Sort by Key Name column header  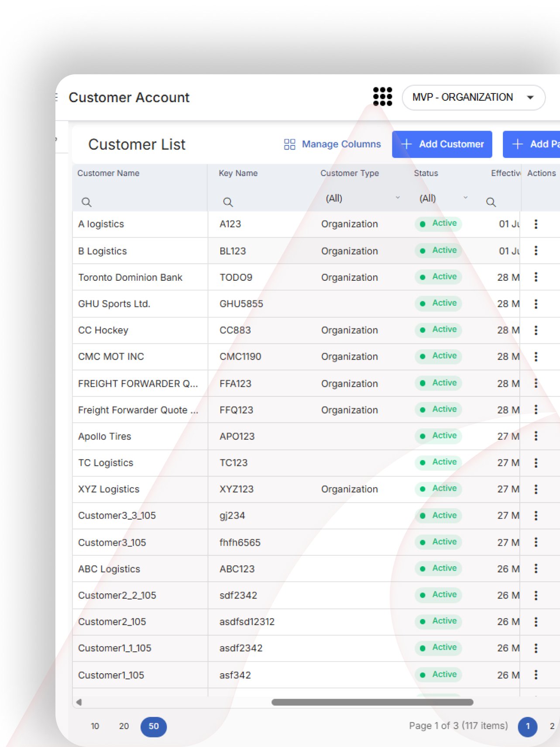(x=238, y=173)
